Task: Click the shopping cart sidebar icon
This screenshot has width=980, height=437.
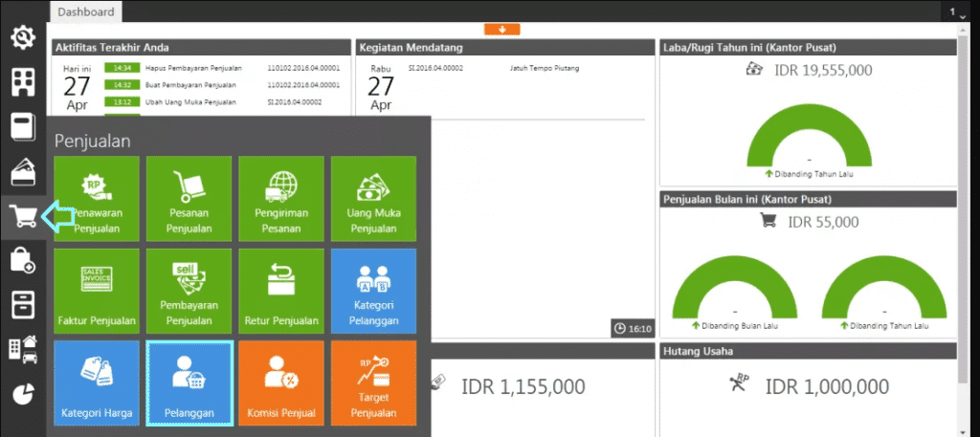Action: [23, 216]
